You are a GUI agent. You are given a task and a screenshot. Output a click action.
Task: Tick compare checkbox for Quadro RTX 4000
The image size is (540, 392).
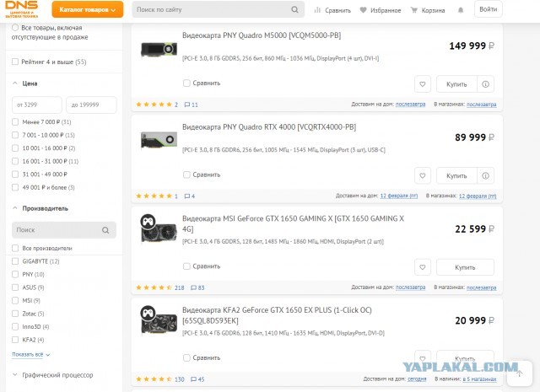click(186, 175)
